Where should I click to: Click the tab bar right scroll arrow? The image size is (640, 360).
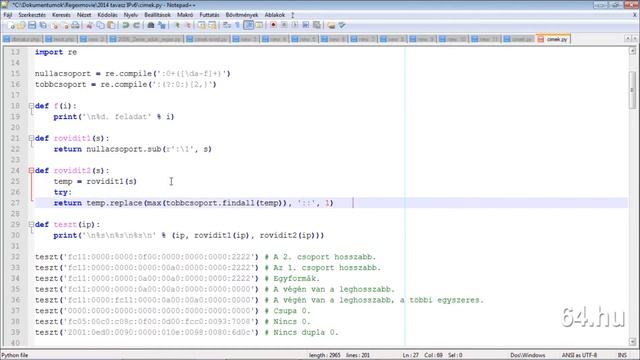point(635,39)
